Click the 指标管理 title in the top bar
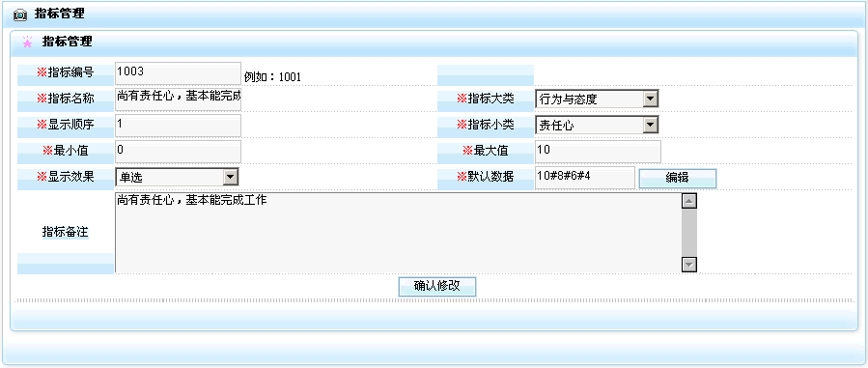Viewport: 868px width, 368px height. [59, 14]
